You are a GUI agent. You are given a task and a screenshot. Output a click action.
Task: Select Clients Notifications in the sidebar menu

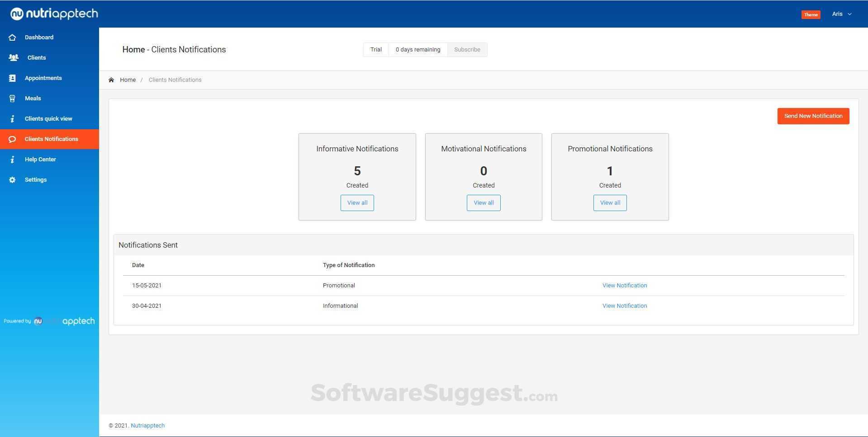(x=51, y=139)
